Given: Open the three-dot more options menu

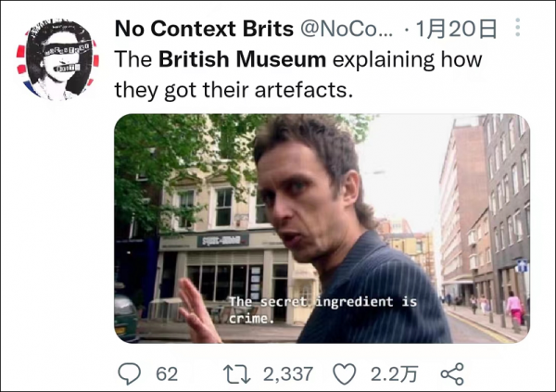Looking at the screenshot, I should [518, 27].
